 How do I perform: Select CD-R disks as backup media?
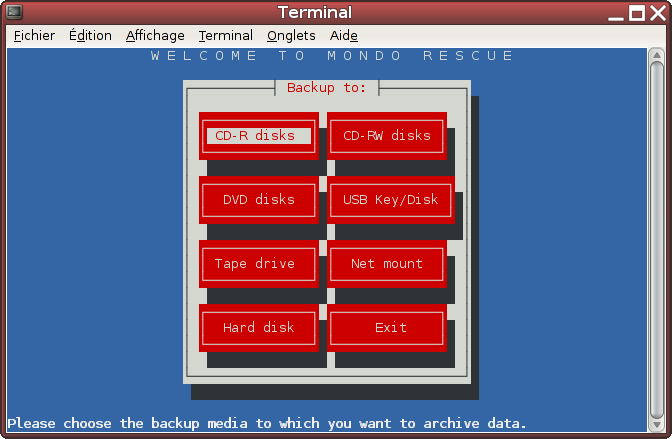click(259, 135)
